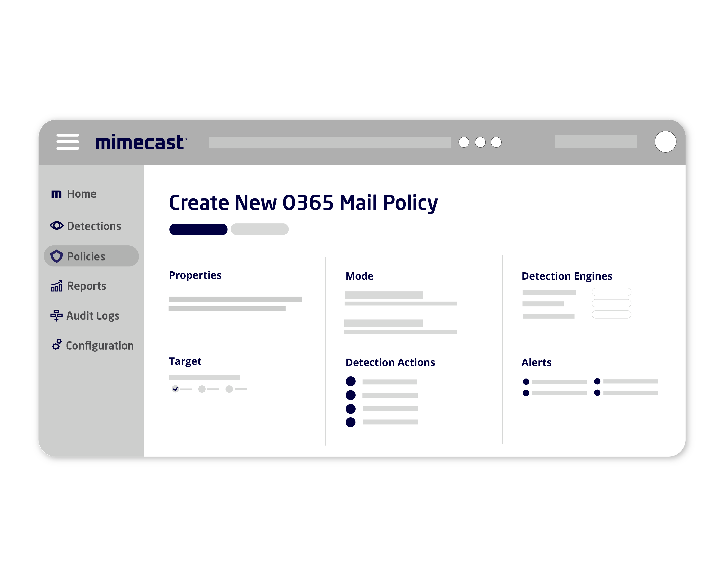
Task: Select the third Target radio option
Action: (229, 389)
